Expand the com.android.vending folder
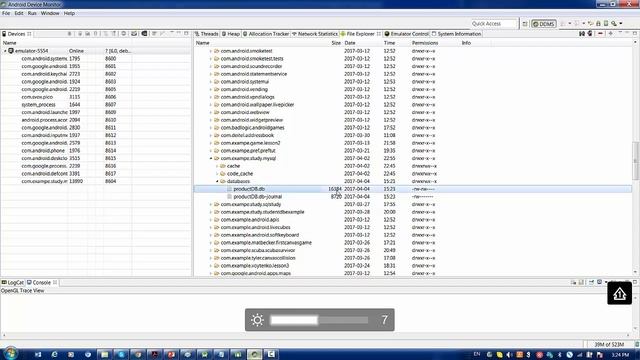640x360 pixels. 211,89
